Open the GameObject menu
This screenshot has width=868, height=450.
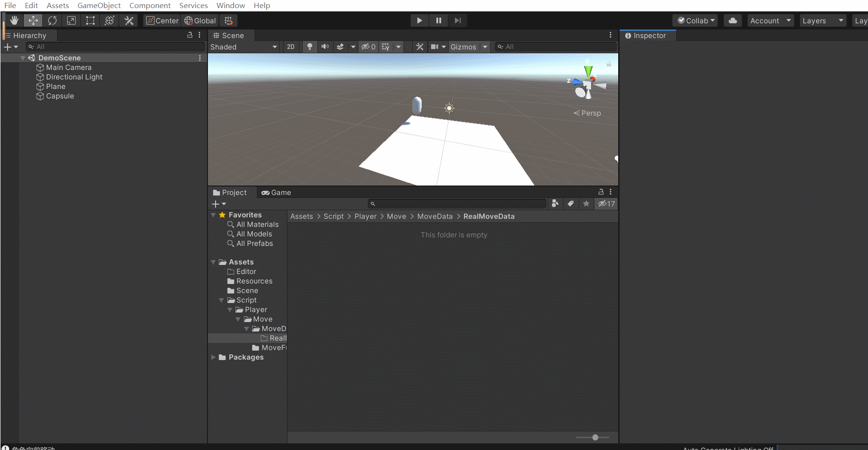coord(99,5)
